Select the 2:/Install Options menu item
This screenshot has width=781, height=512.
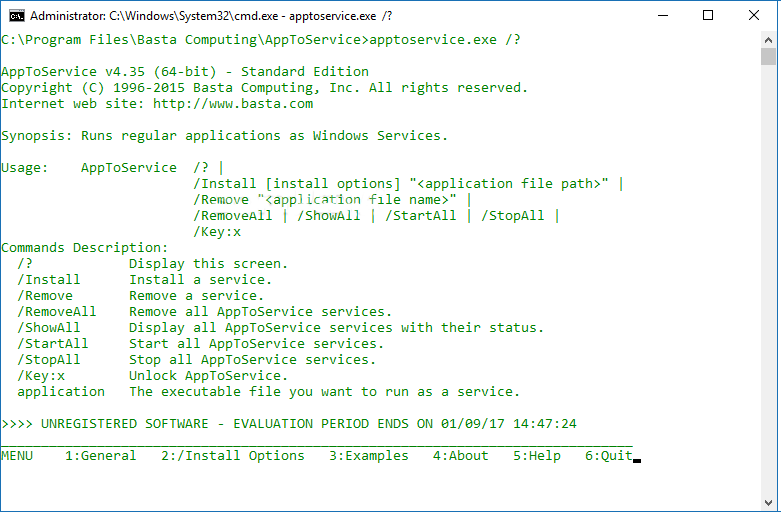coord(232,456)
